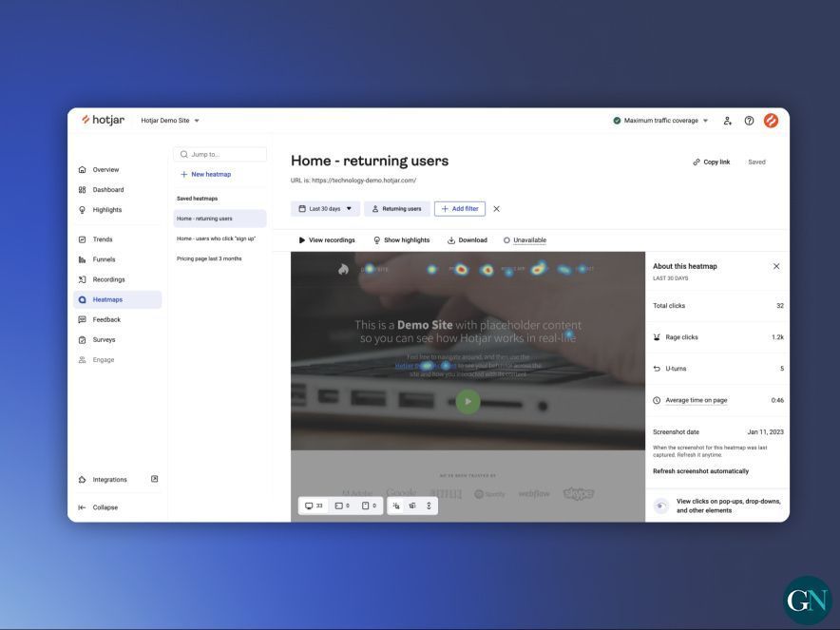Click the Jump to search field

220,154
